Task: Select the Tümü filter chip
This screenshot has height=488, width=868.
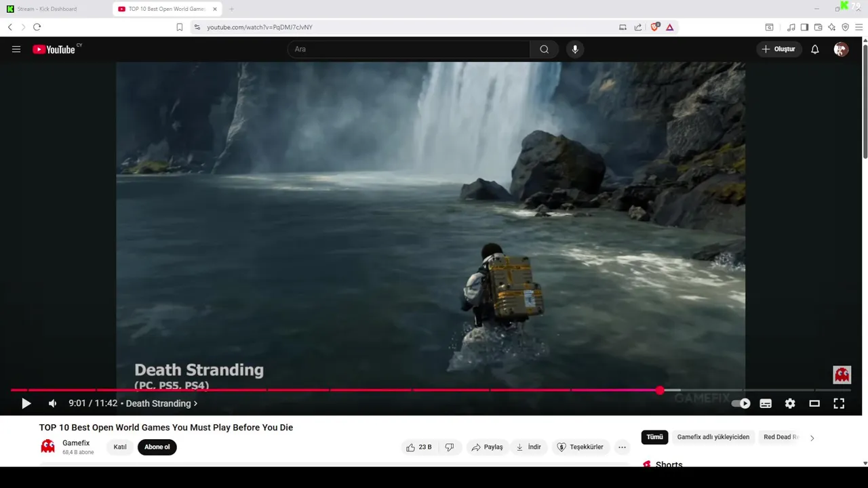Action: (x=654, y=437)
